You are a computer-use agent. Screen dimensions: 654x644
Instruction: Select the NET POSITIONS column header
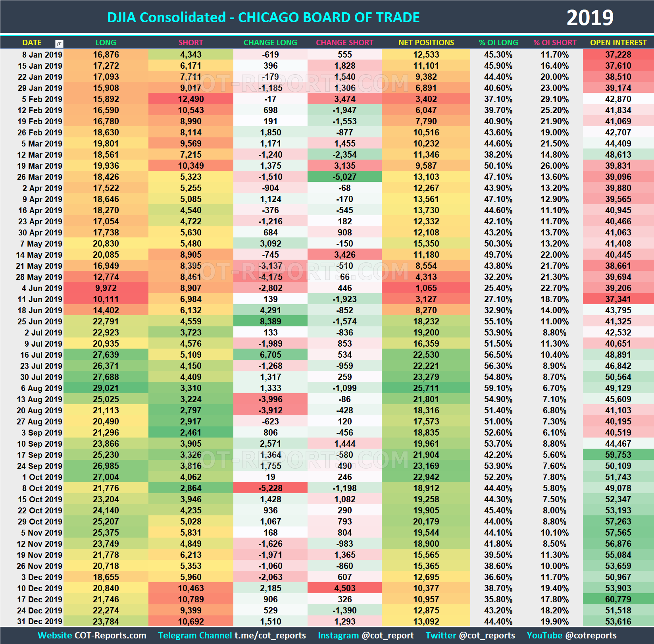(425, 43)
